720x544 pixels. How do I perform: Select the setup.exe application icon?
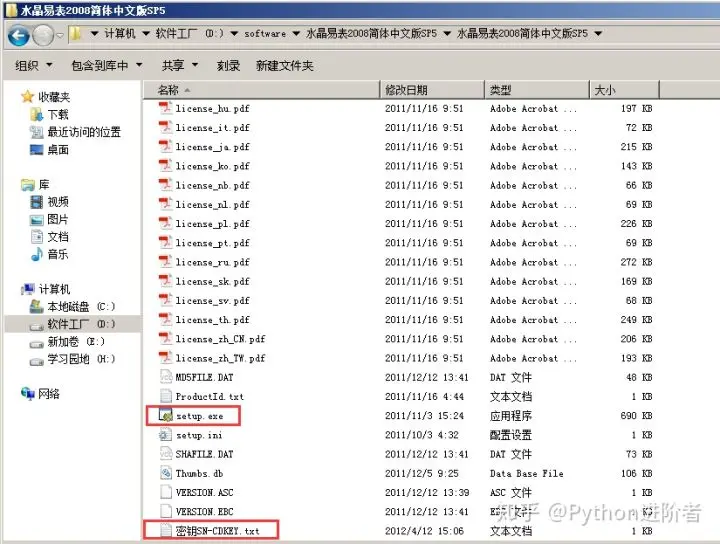point(165,415)
